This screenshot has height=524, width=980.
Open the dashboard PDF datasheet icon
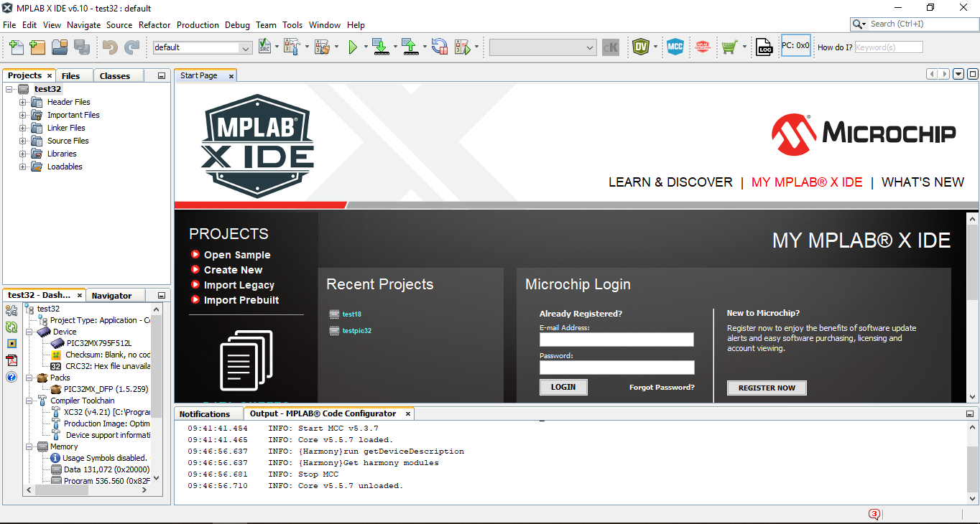tap(11, 360)
